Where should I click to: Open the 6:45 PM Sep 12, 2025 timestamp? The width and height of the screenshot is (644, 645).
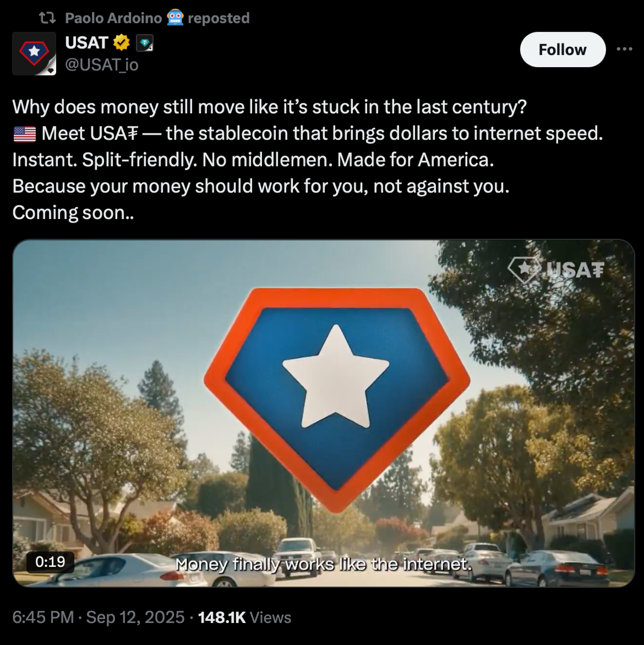point(98,617)
